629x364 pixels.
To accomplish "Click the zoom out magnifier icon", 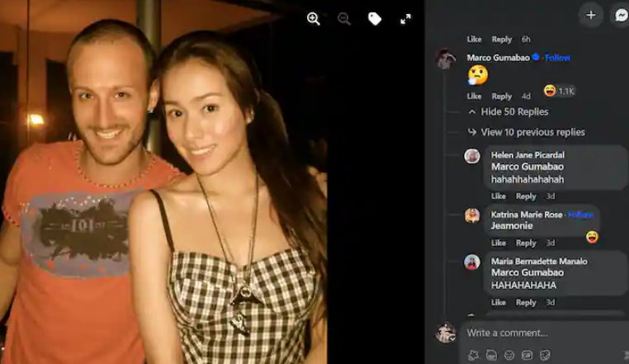I will pos(343,19).
